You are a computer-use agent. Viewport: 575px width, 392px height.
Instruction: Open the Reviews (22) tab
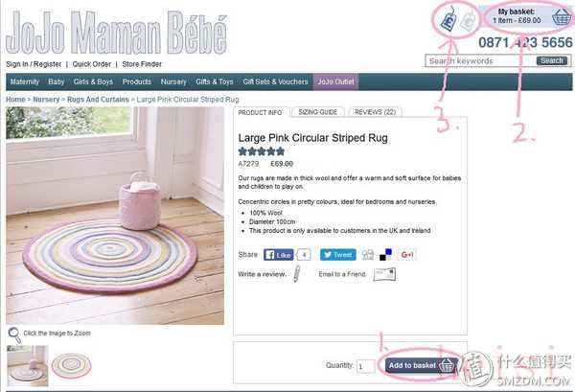click(x=375, y=112)
